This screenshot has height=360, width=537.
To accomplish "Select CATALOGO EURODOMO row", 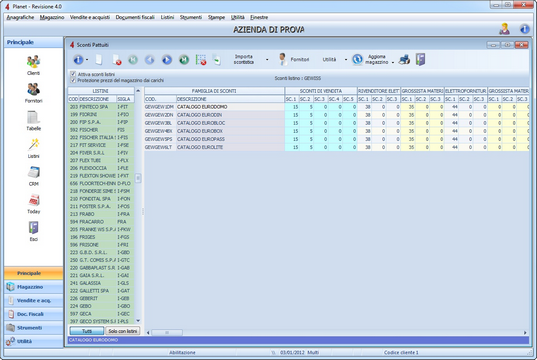I will 336,107.
